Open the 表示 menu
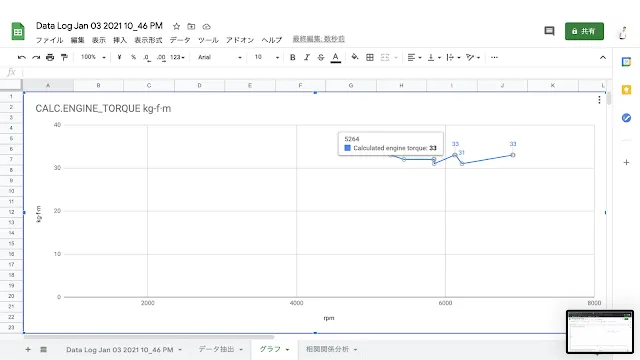This screenshot has height=360, width=640. coord(98,40)
